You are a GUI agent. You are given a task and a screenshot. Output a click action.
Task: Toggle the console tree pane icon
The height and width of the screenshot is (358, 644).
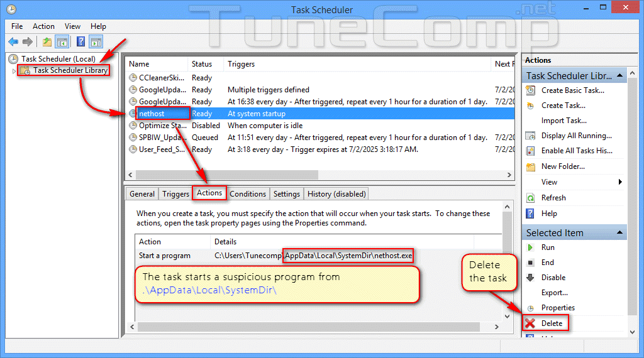coord(62,41)
